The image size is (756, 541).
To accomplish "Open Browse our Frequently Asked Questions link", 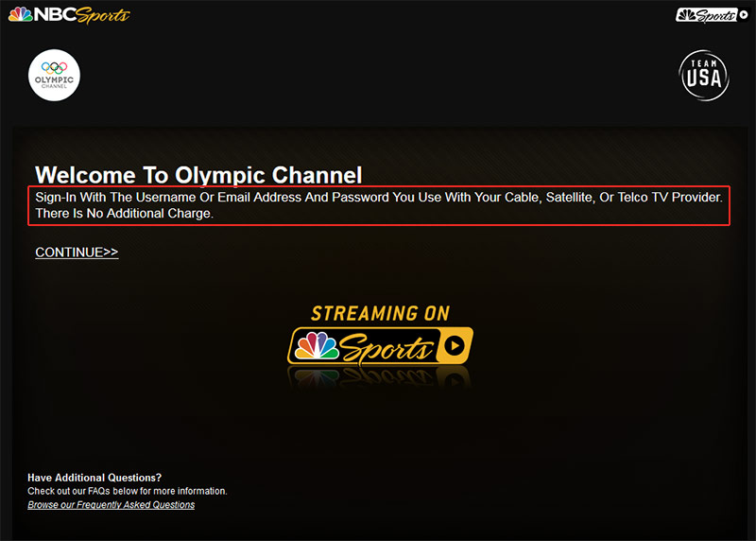I will [x=111, y=505].
